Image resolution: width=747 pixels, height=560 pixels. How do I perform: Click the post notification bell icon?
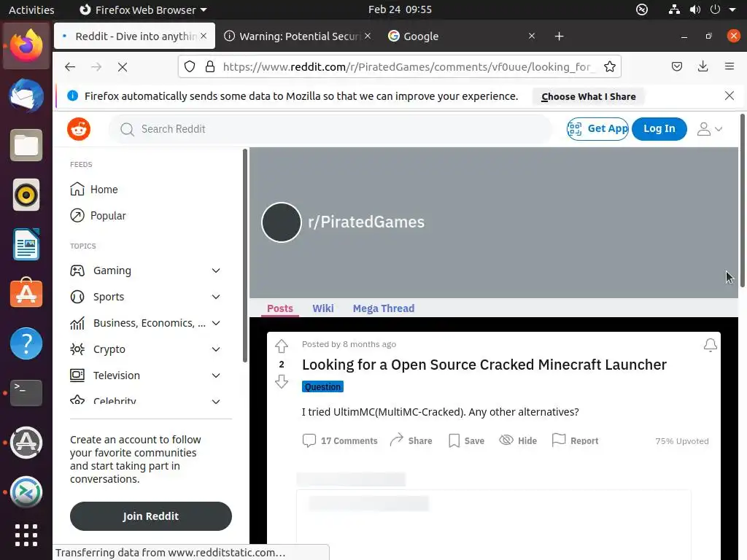711,345
